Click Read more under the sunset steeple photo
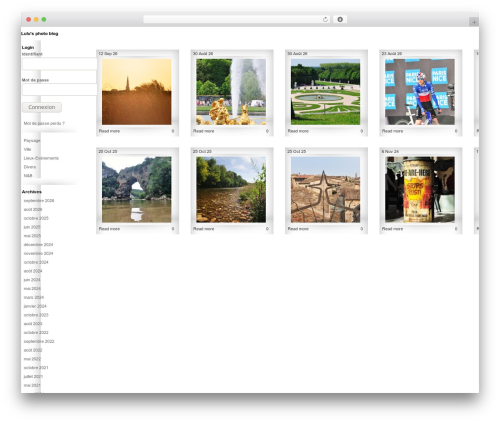 109,131
